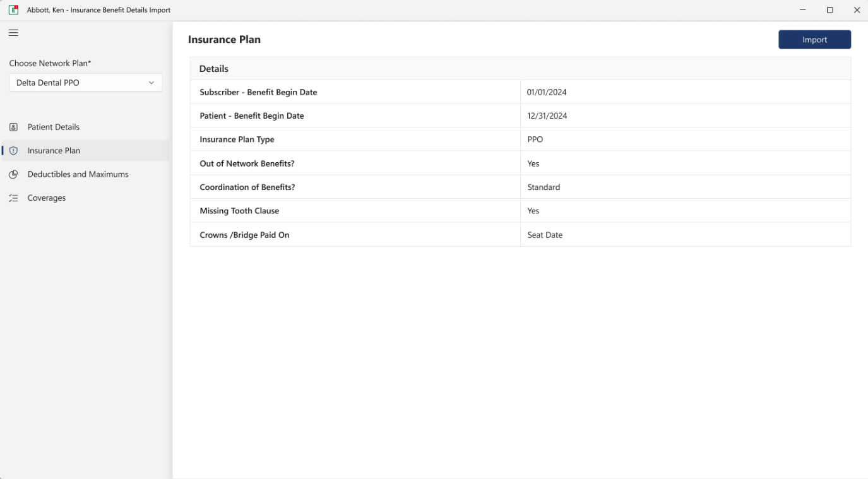The height and width of the screenshot is (479, 868).
Task: Expand the network plan selector chevron
Action: (x=152, y=83)
